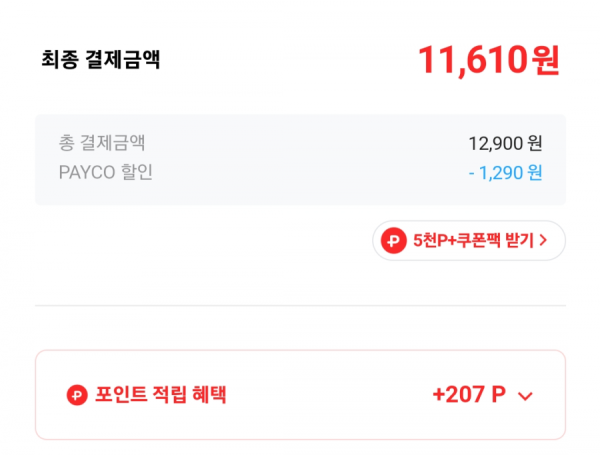This screenshot has width=600, height=455.
Task: Click the arrow chevron after 쿠폰팩 받기
Action: pyautogui.click(x=543, y=240)
